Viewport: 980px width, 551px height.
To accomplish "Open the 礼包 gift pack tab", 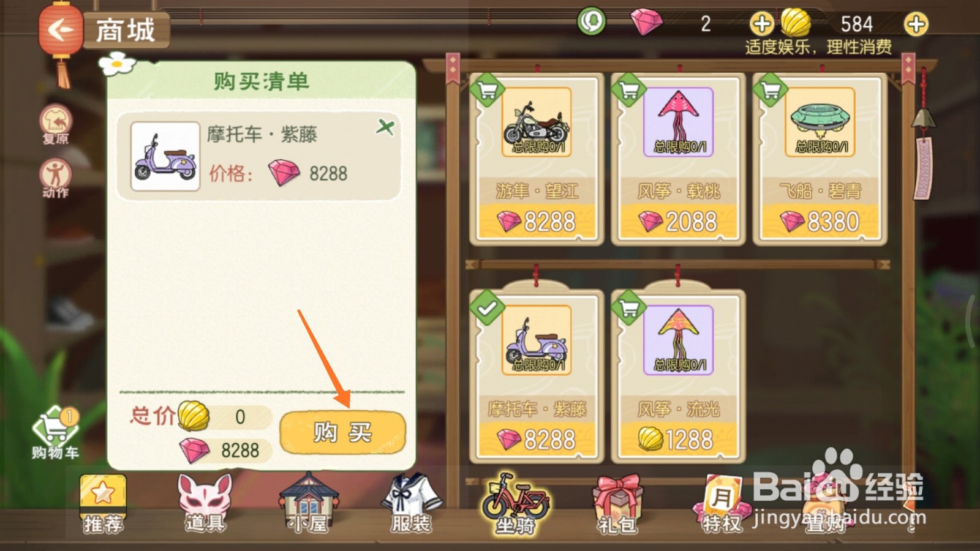I will (617, 504).
